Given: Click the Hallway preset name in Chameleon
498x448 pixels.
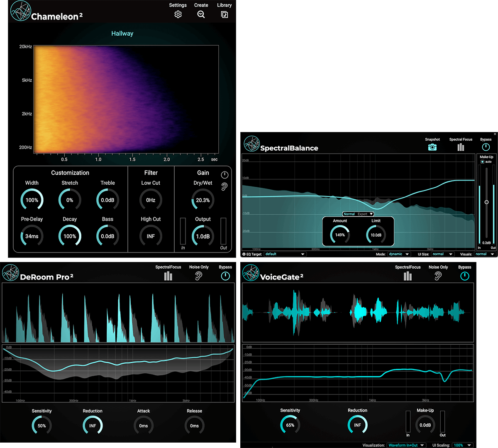Looking at the screenshot, I should (122, 34).
